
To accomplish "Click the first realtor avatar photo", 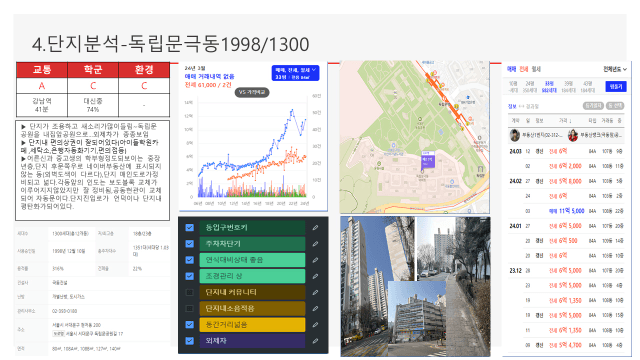I will tap(515, 135).
